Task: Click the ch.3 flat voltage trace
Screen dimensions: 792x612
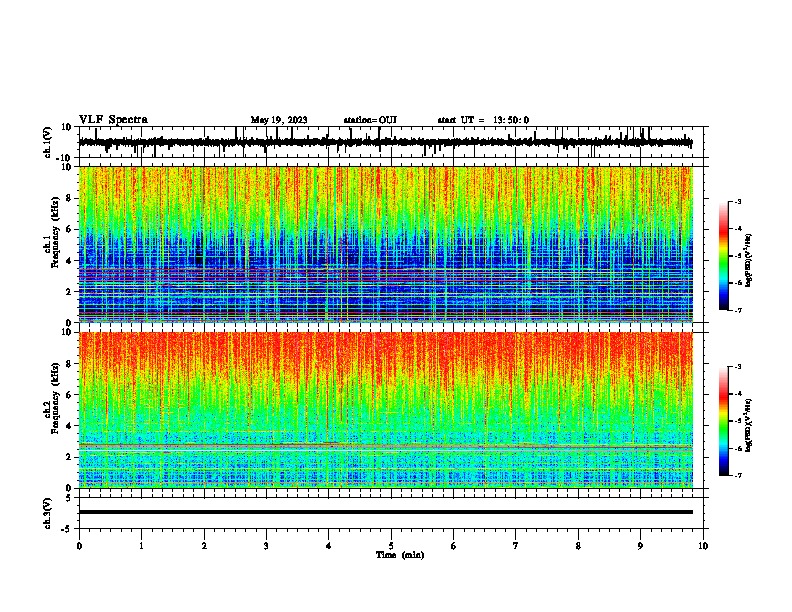Action: 386,512
